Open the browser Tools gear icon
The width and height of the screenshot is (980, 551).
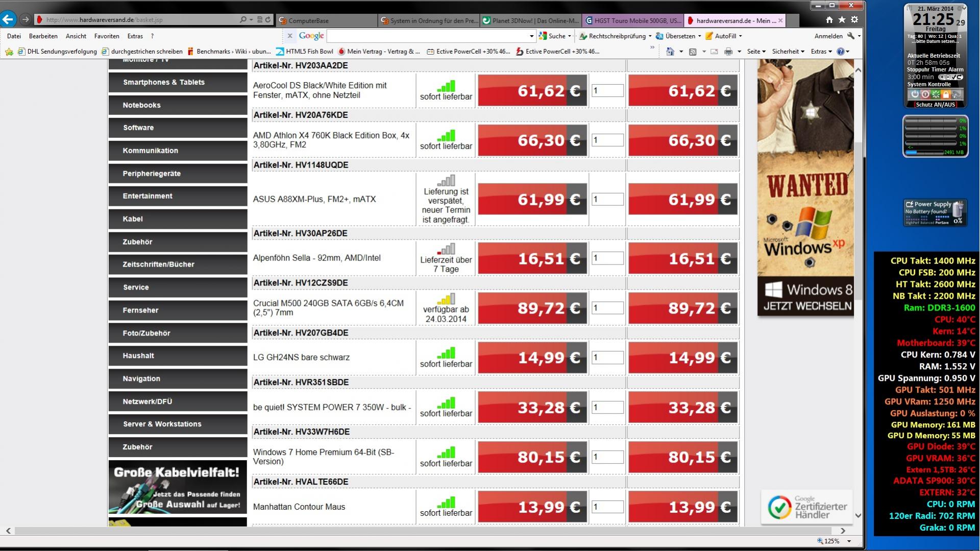coord(854,20)
